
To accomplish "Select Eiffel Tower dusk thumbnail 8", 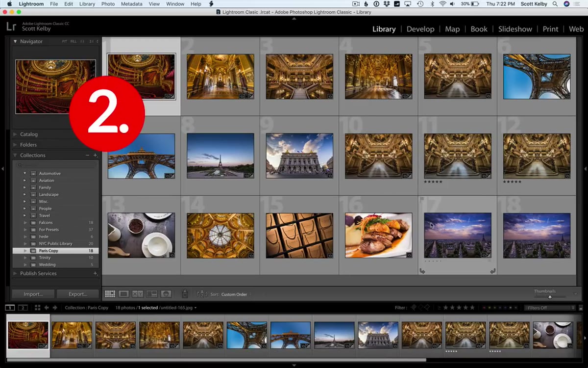I will 220,156.
